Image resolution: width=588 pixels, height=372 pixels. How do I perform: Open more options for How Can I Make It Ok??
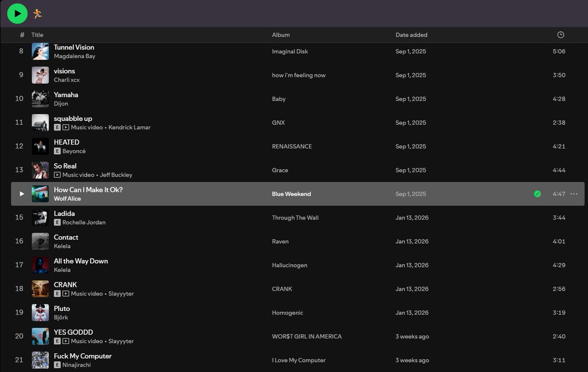tap(574, 194)
